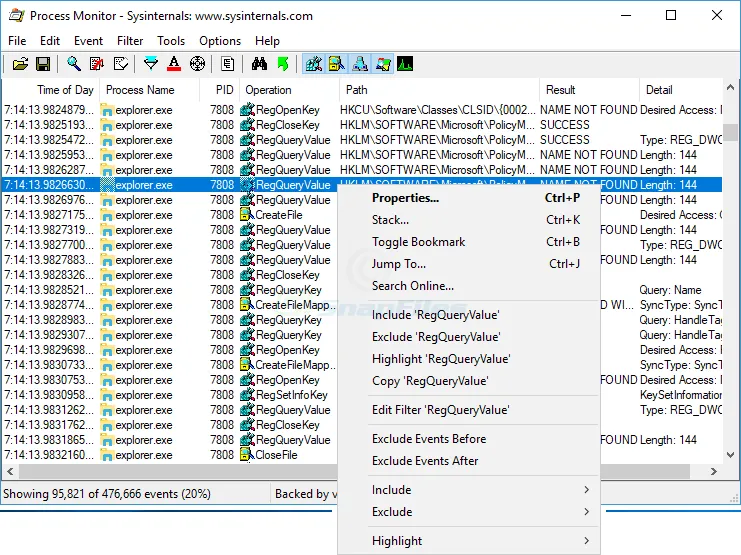This screenshot has width=741, height=555.
Task: Open the File menu
Action: tap(17, 41)
